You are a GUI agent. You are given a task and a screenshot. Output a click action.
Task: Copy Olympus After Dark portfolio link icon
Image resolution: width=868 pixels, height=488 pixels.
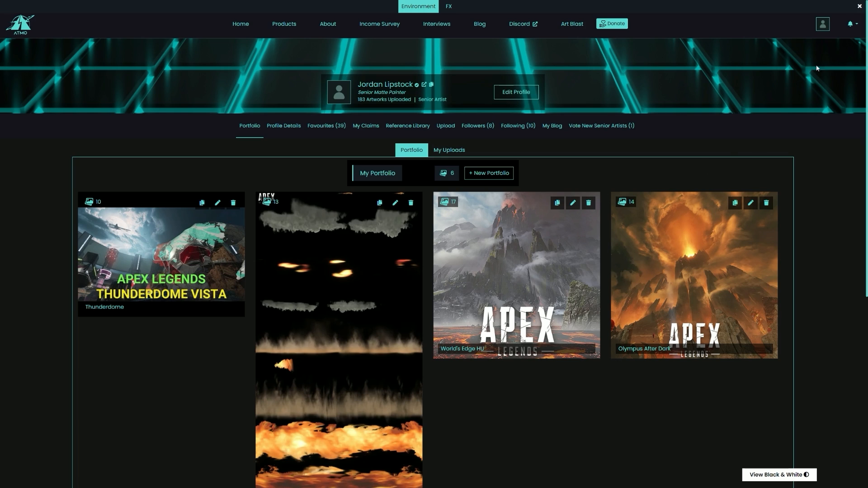[x=735, y=203]
